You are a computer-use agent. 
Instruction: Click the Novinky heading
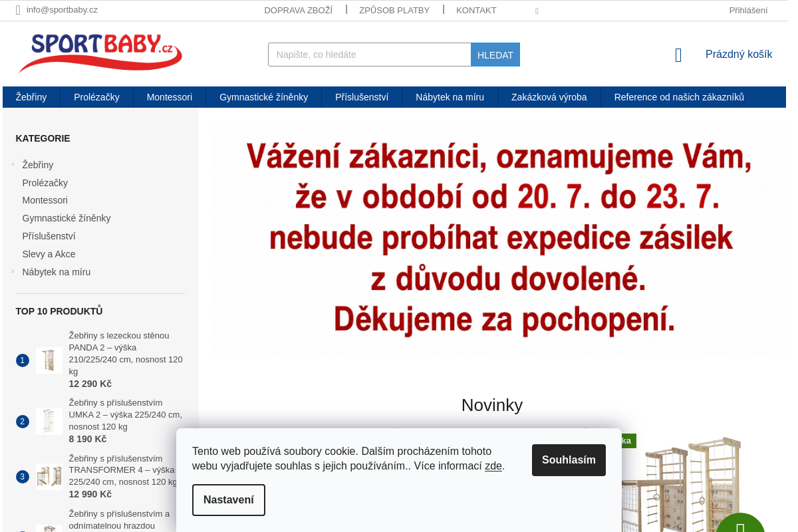[492, 405]
